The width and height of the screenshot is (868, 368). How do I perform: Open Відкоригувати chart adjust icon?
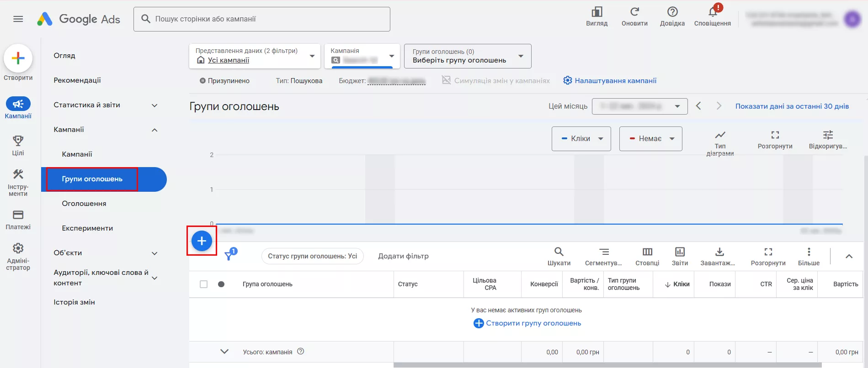pos(828,135)
